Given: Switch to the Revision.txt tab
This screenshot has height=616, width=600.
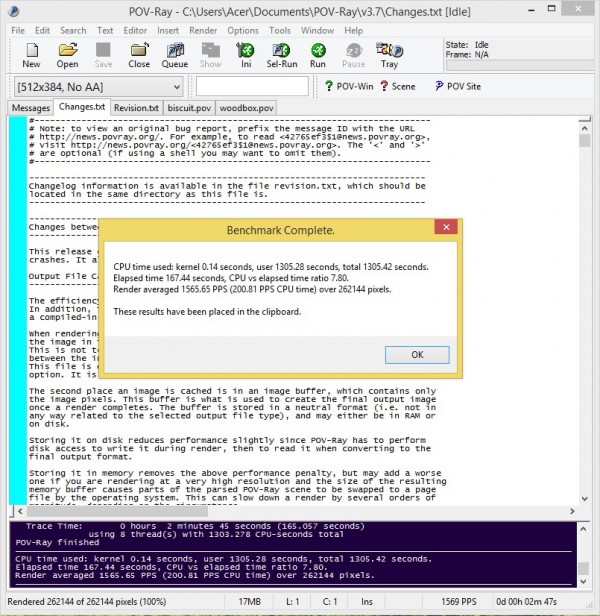Looking at the screenshot, I should pos(136,108).
